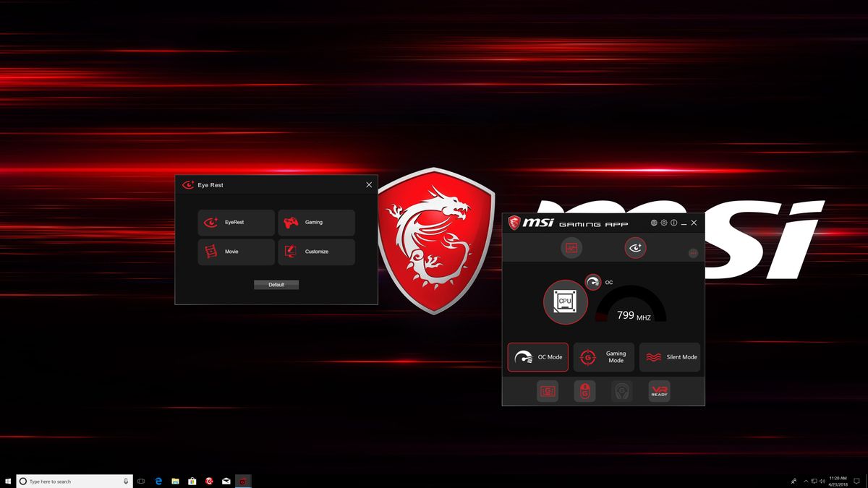This screenshot has width=868, height=488.
Task: Open the red round app on the taskbar
Action: click(210, 481)
